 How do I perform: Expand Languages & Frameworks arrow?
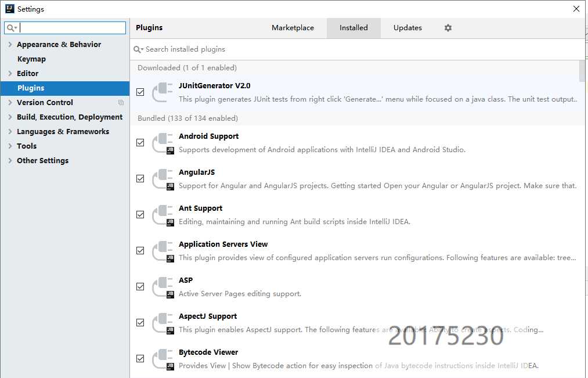10,132
